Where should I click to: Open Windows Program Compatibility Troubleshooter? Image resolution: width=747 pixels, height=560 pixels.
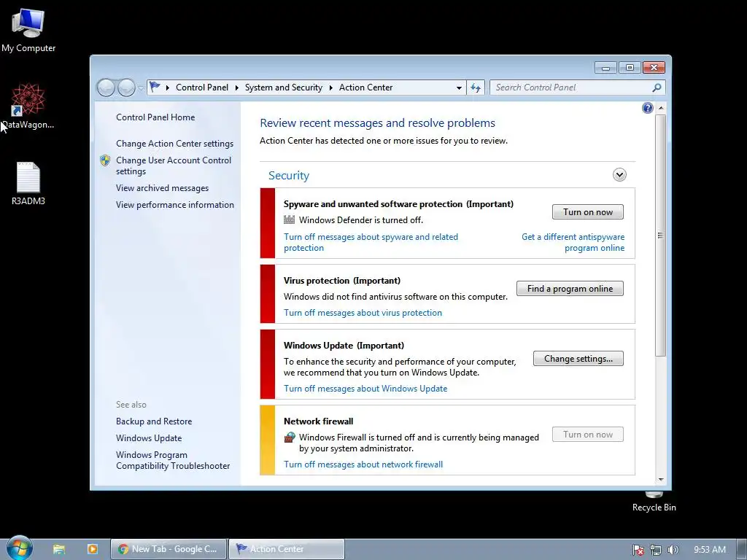(173, 460)
